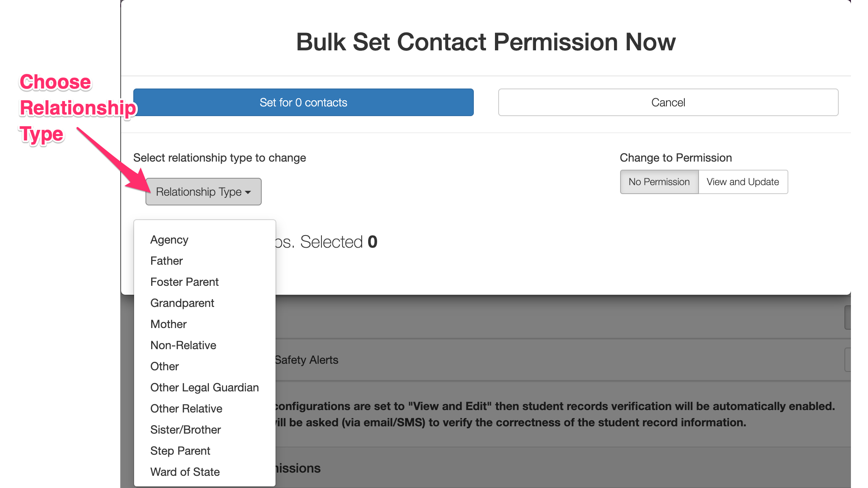Click the Set for 0 contacts button
Screen dimensions: 868x488
point(303,102)
